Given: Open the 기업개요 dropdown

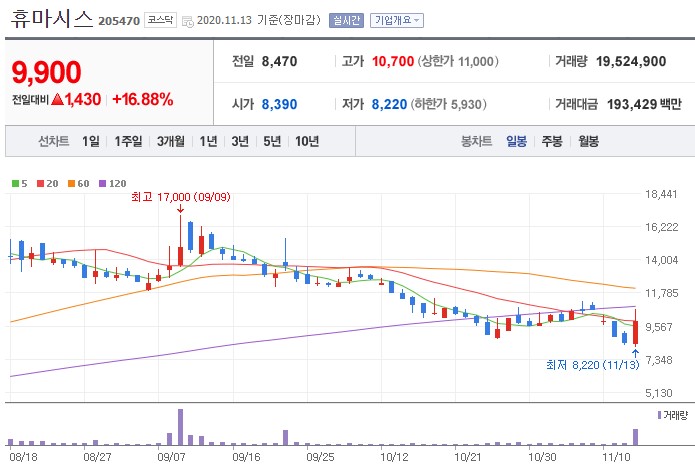Looking at the screenshot, I should click(397, 20).
